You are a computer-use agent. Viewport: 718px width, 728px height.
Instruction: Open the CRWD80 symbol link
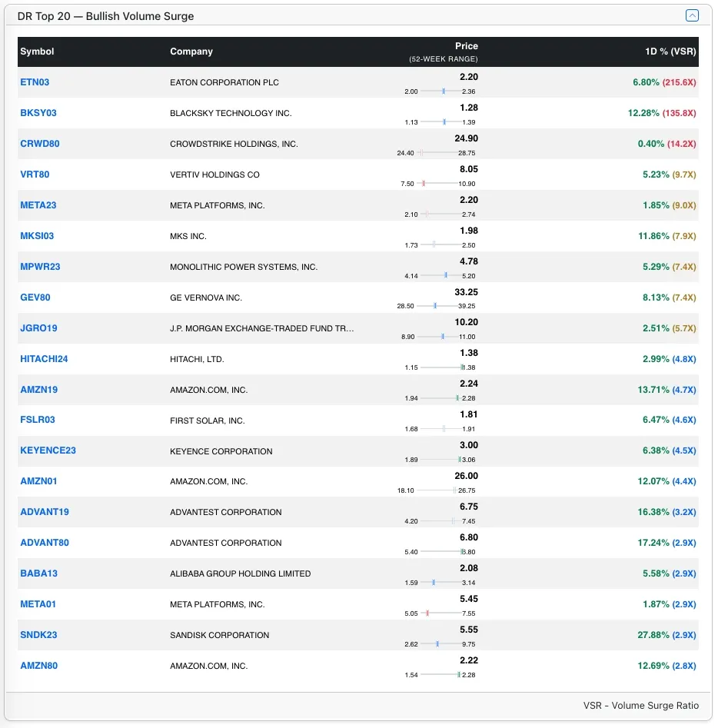pos(39,144)
